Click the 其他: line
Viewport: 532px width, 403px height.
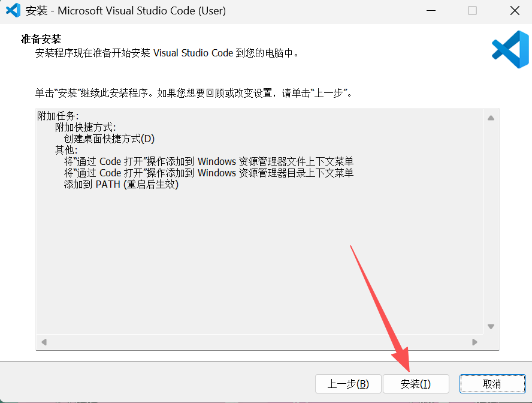point(66,150)
